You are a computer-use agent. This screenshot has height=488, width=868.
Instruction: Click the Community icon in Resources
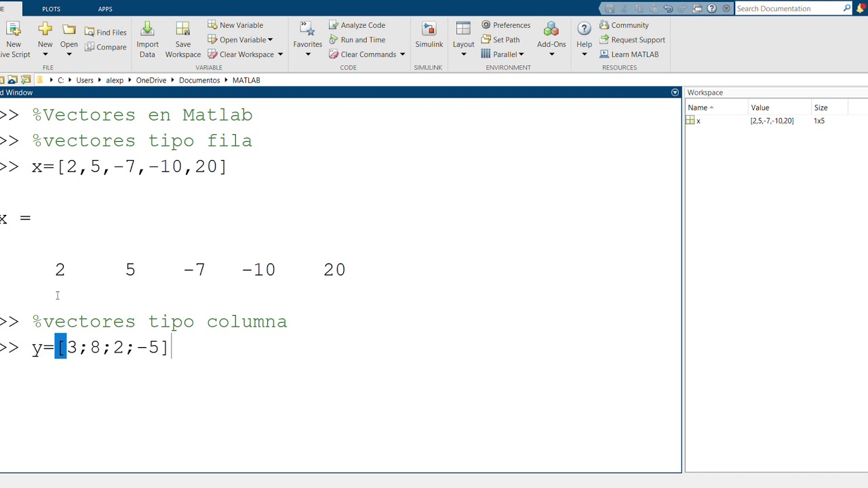click(604, 25)
